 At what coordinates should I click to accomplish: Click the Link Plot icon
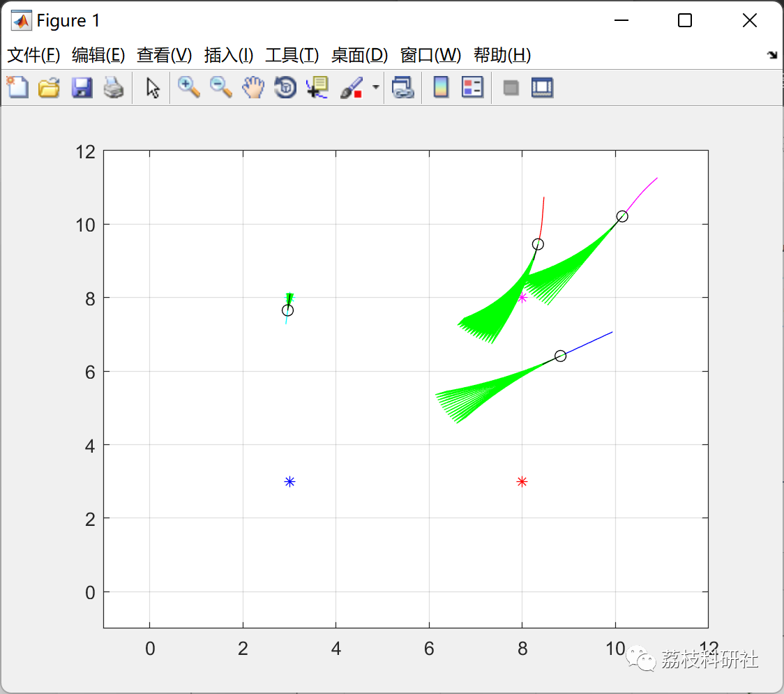coord(402,87)
